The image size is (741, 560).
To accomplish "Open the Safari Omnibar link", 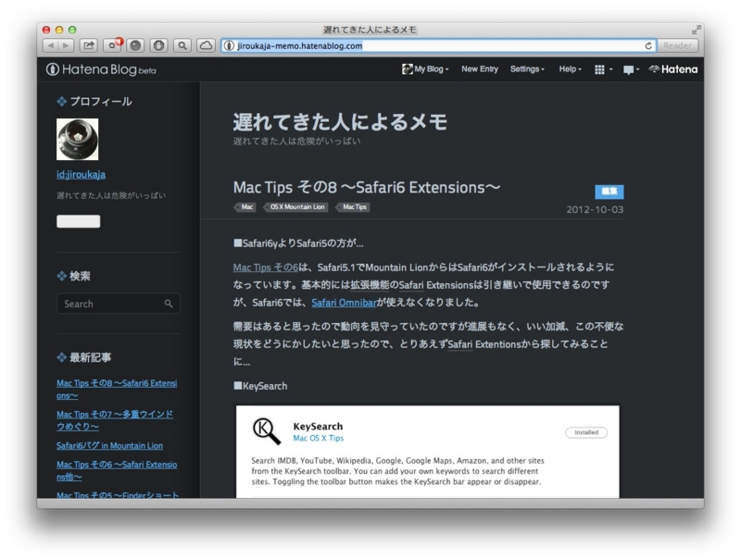I will (x=344, y=303).
